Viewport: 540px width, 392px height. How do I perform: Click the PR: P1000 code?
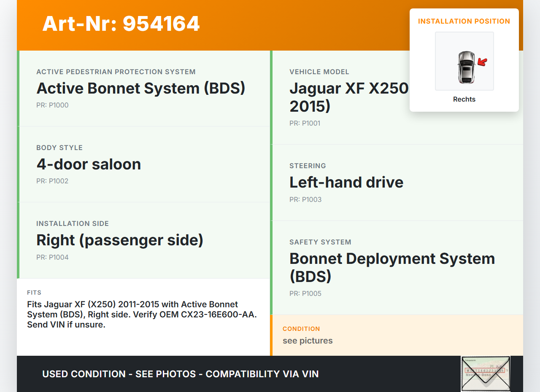[x=52, y=105]
